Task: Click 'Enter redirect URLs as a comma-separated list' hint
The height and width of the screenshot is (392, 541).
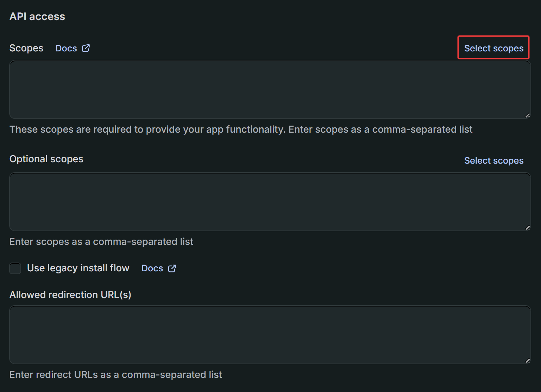Action: click(x=115, y=375)
